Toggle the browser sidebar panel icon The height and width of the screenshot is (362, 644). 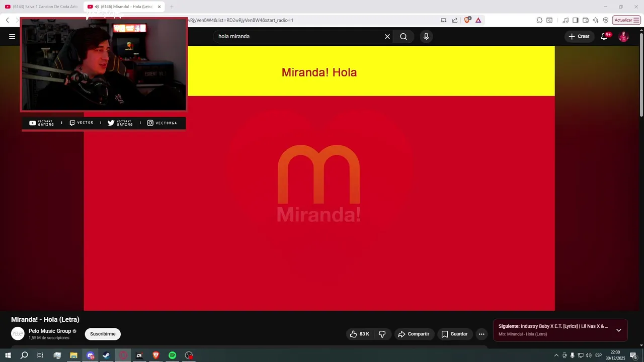576,20
